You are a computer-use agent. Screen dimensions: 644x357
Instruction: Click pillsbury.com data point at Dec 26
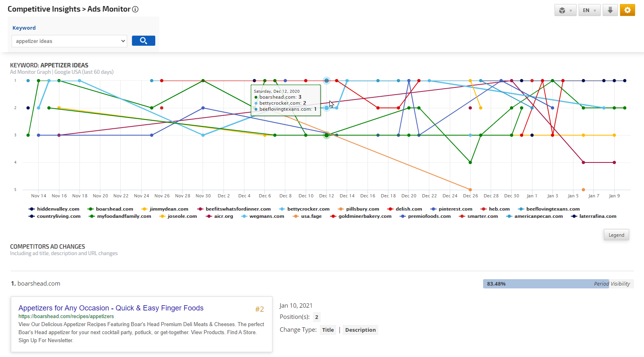click(x=470, y=190)
